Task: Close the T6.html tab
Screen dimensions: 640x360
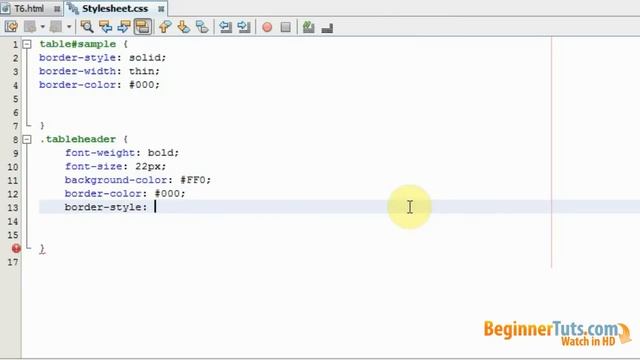Action: pyautogui.click(x=57, y=9)
